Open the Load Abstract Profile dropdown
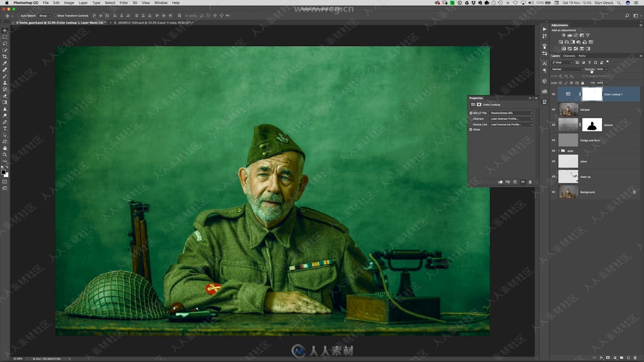Image resolution: width=644 pixels, height=362 pixels. [x=511, y=119]
